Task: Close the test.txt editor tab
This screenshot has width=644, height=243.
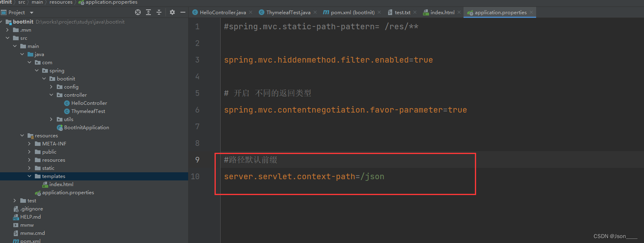Action: pos(415,13)
